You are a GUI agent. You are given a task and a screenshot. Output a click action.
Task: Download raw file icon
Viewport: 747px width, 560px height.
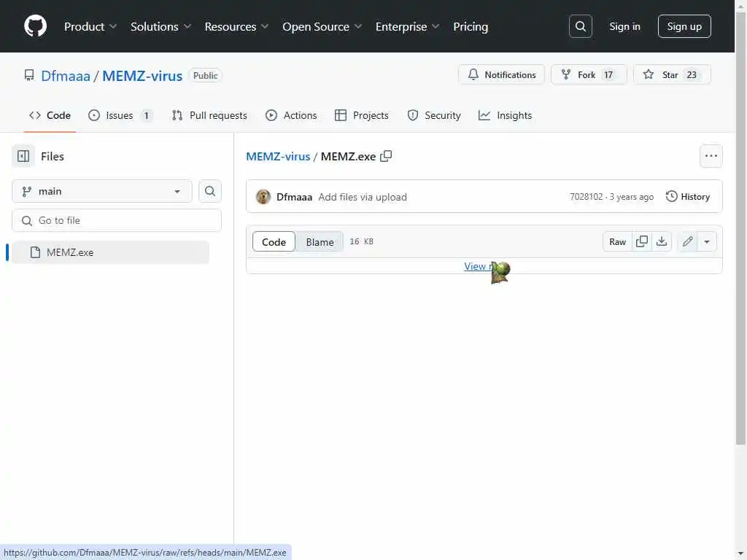pyautogui.click(x=662, y=241)
